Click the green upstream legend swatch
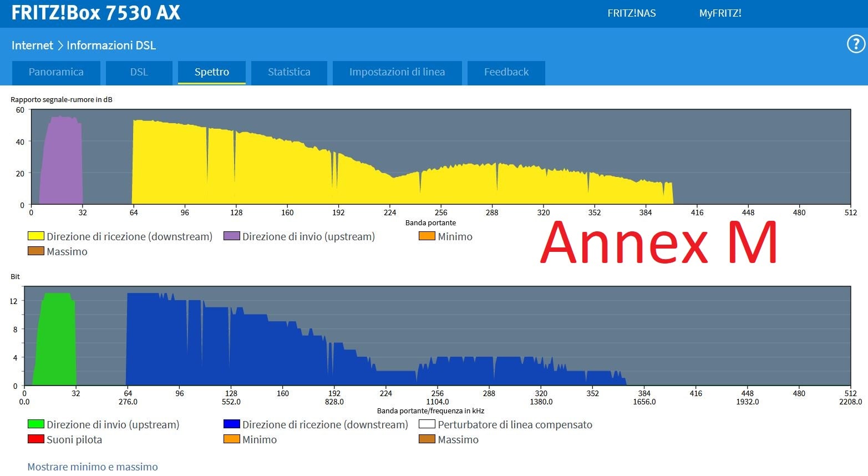868x476 pixels. tap(36, 424)
